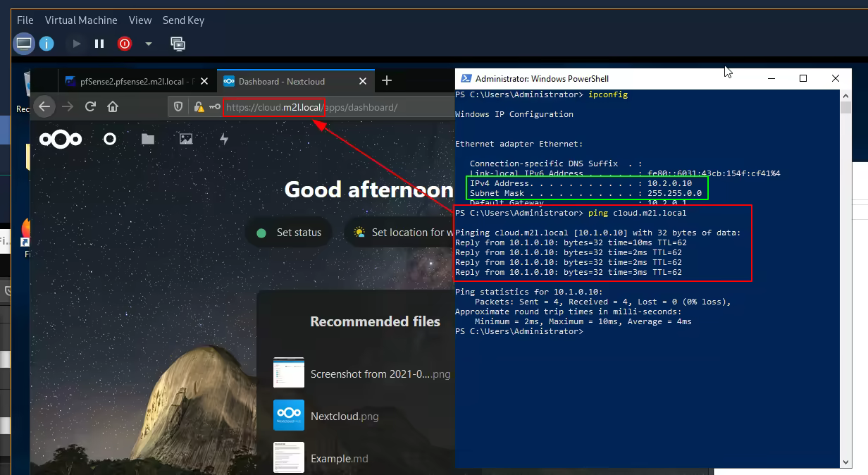Viewport: 868px width, 475px height.
Task: Go forward in browser history
Action: click(x=68, y=106)
